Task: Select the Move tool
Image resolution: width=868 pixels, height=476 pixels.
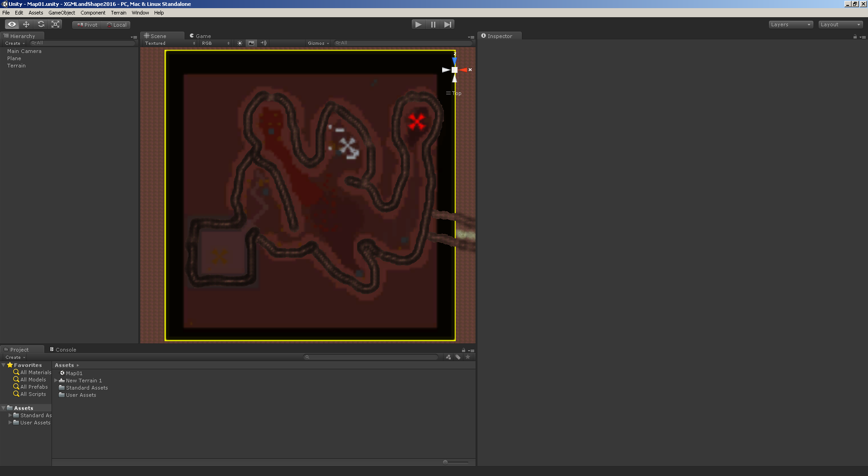Action: tap(26, 24)
